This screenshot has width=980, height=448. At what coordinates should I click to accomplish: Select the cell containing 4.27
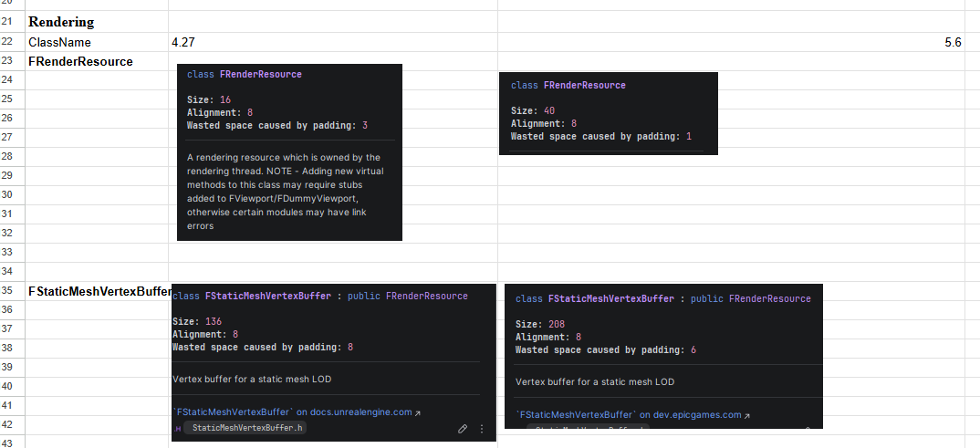tap(332, 43)
